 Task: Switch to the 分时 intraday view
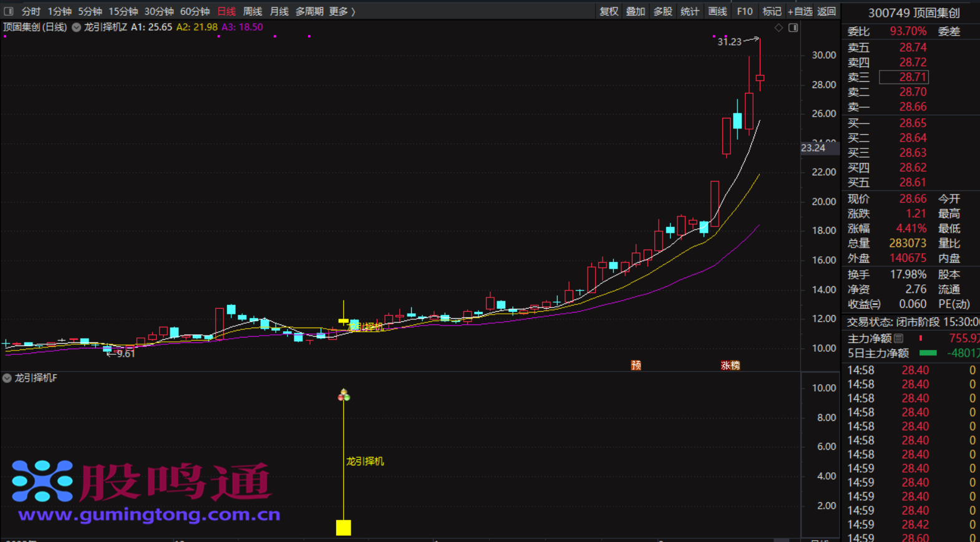[x=31, y=11]
